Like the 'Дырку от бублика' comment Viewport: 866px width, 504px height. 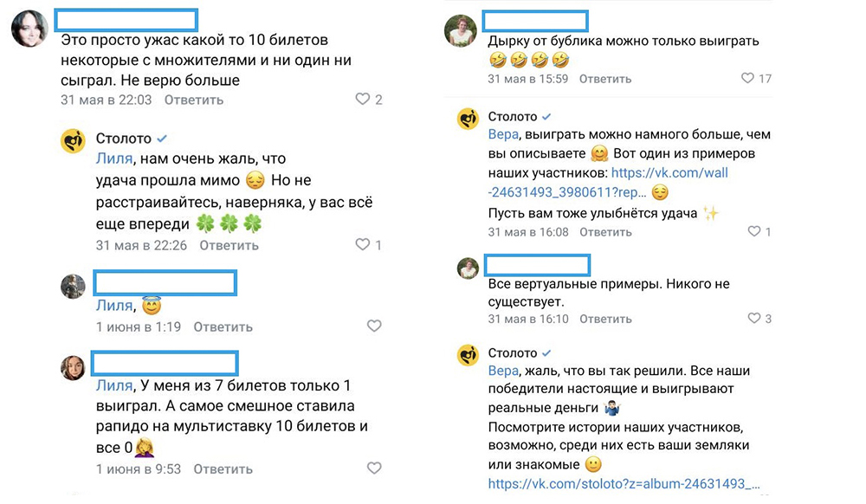748,79
